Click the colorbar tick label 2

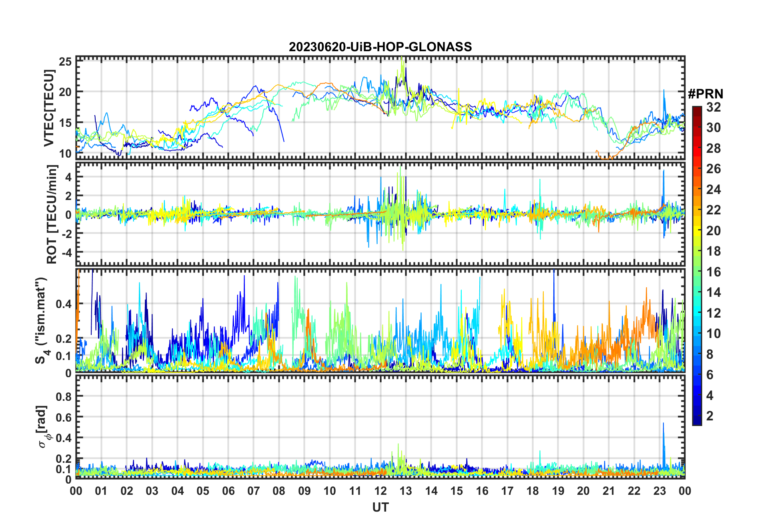point(709,416)
